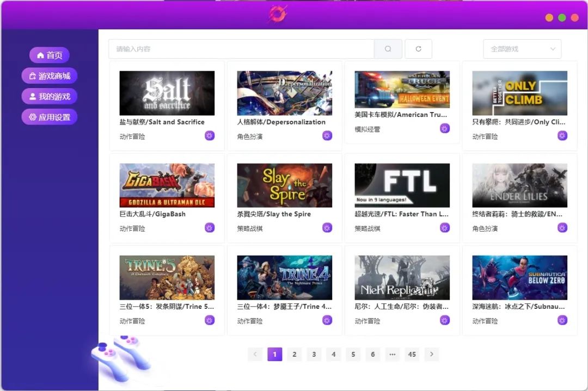
Task: Open American Truck Simulator cover image
Action: 402,90
